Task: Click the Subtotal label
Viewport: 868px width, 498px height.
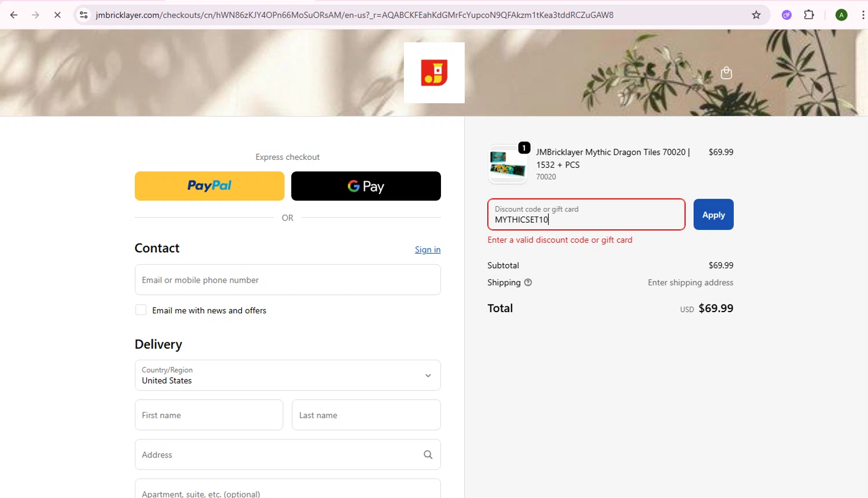Action: pos(503,265)
